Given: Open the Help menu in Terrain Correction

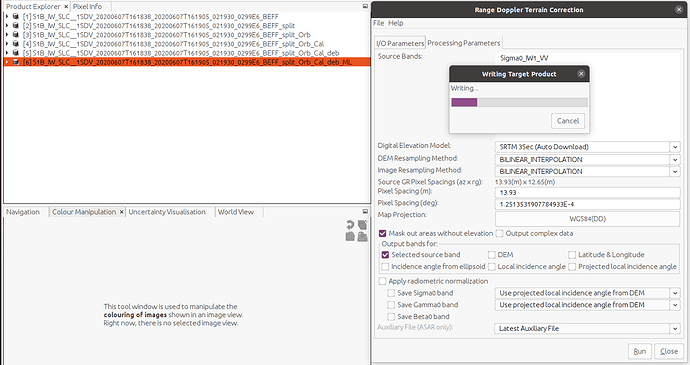Looking at the screenshot, I should pos(396,23).
